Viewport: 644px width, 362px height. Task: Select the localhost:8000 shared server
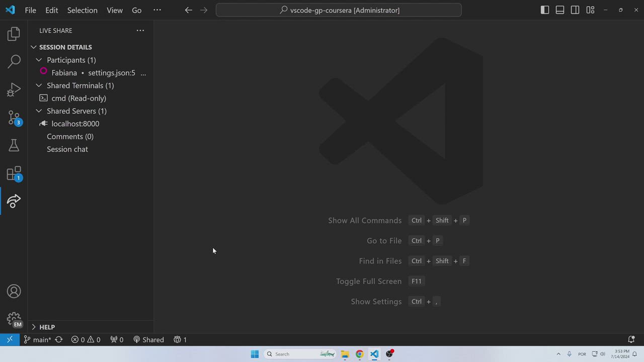(x=91, y=124)
